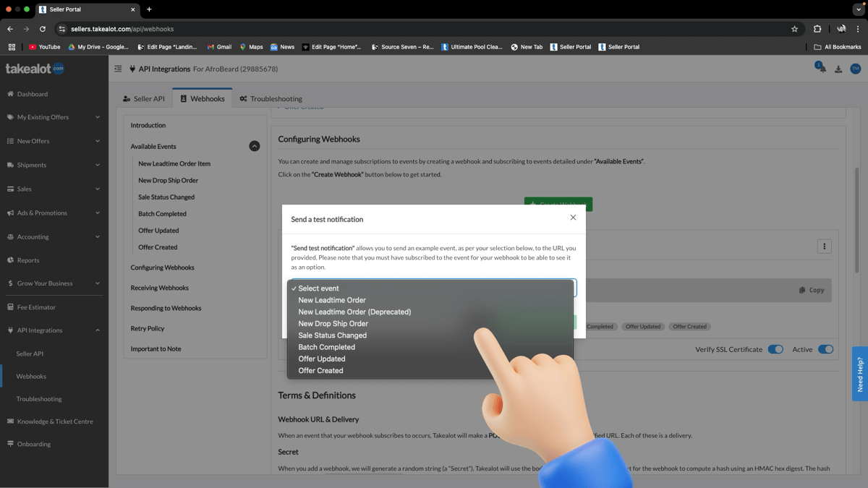Viewport: 868px width, 488px height.
Task: Bookmark this page with the star icon
Action: 794,29
